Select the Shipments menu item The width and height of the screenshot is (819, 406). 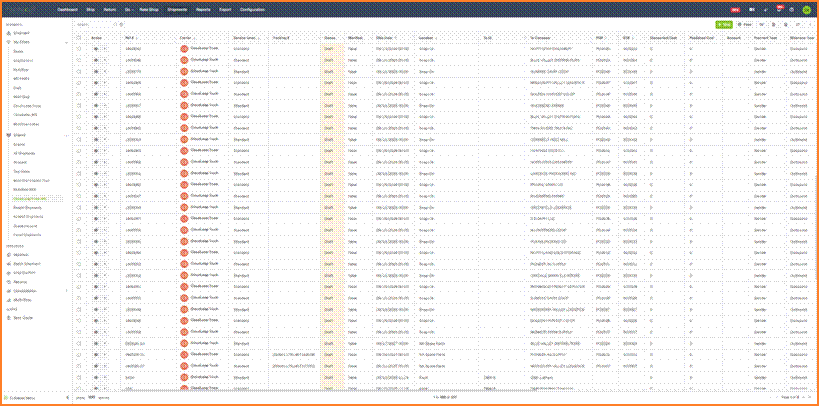pos(178,9)
